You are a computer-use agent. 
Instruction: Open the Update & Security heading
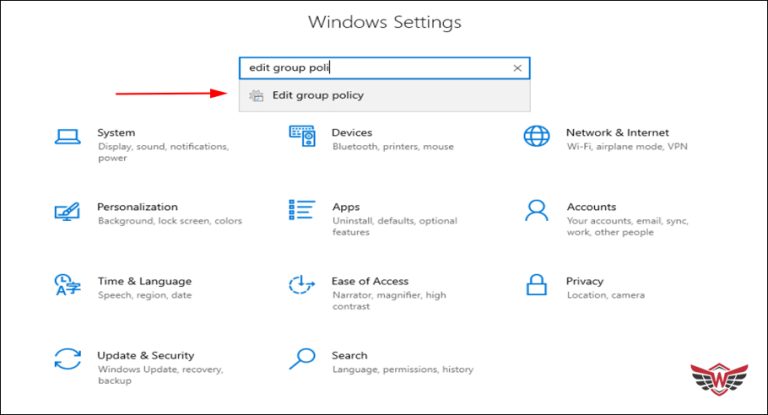[145, 355]
